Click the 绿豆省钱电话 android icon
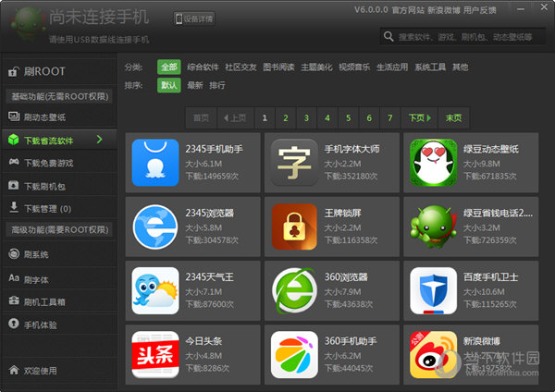The width and height of the screenshot is (555, 392). [x=433, y=227]
